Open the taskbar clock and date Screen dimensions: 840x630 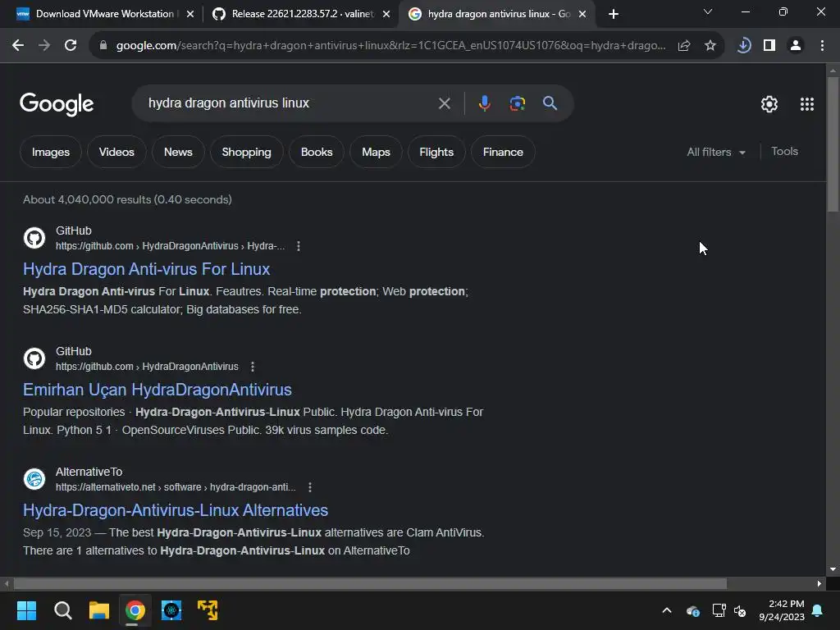[782, 610]
